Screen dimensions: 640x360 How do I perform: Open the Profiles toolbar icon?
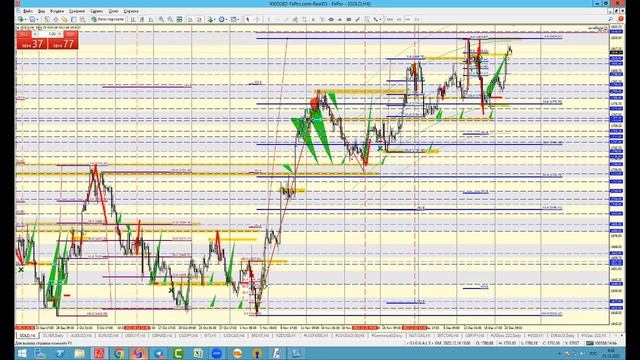point(32,19)
